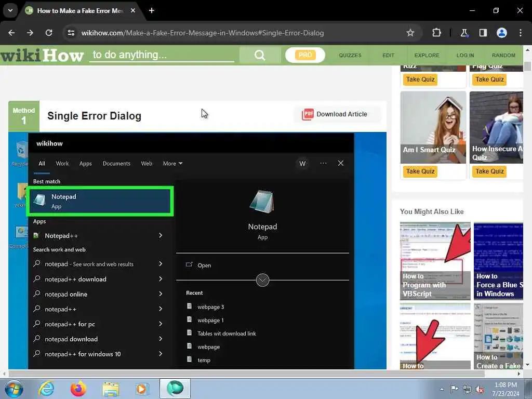
Task: Click the wikiHow search magnifier button
Action: click(260, 55)
